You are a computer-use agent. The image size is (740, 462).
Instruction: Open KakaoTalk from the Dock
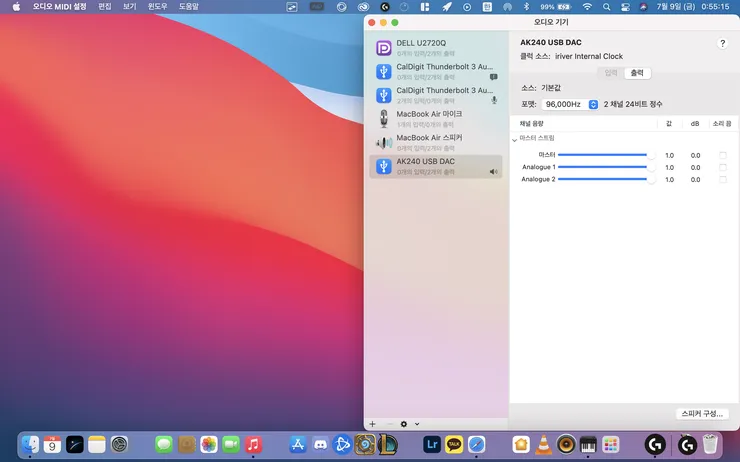point(454,444)
